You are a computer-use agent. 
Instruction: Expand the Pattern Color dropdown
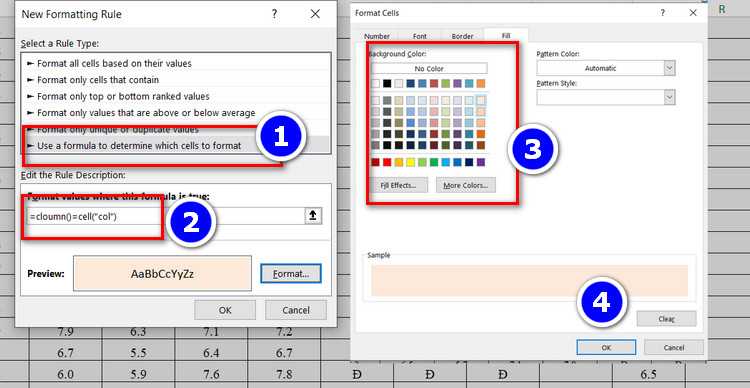pos(670,68)
